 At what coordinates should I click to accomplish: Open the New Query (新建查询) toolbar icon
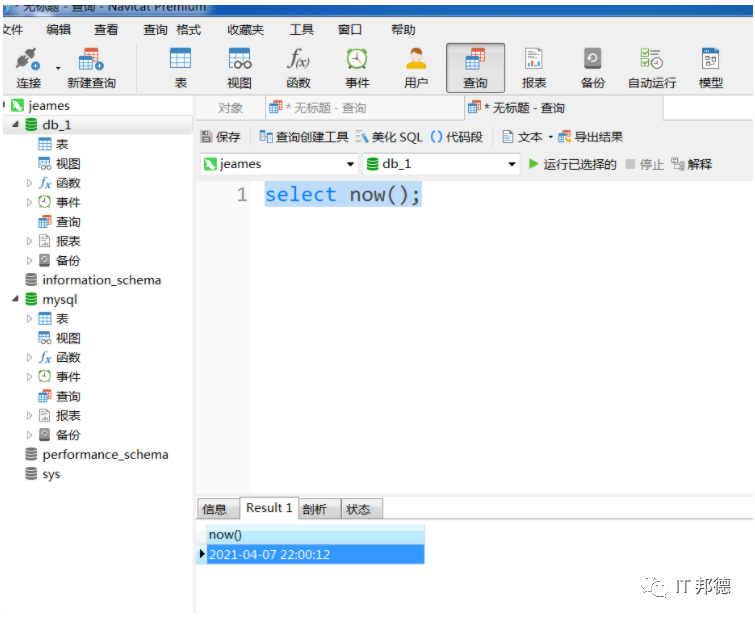pyautogui.click(x=91, y=68)
